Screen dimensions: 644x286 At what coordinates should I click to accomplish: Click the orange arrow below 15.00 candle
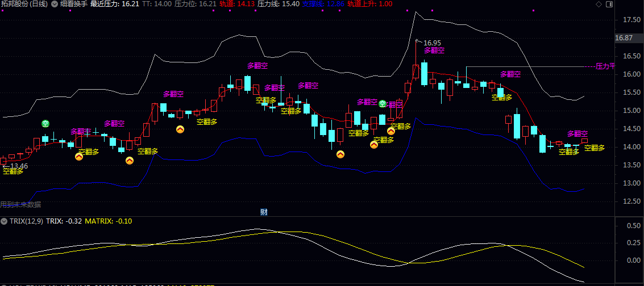point(180,129)
